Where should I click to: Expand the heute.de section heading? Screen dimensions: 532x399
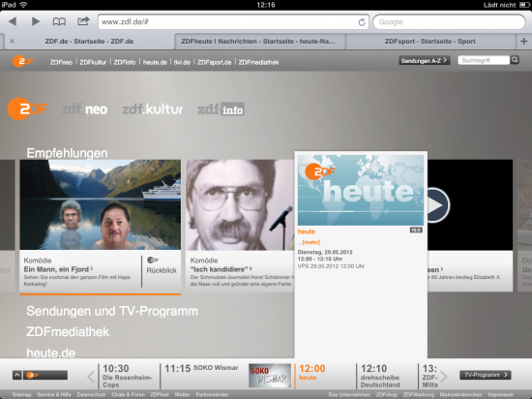(51, 353)
